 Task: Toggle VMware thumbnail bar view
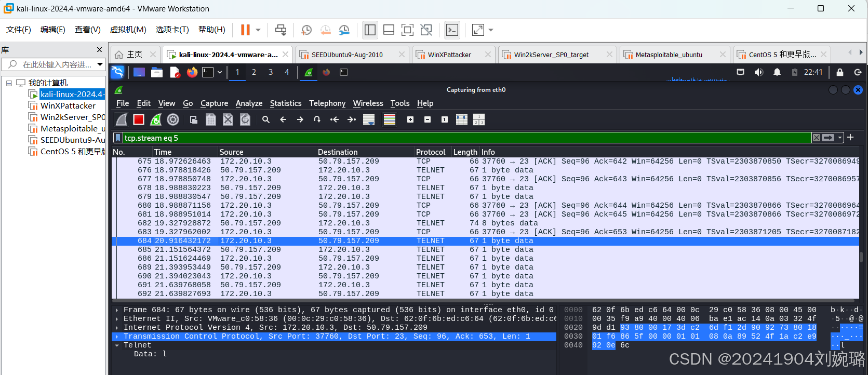389,30
